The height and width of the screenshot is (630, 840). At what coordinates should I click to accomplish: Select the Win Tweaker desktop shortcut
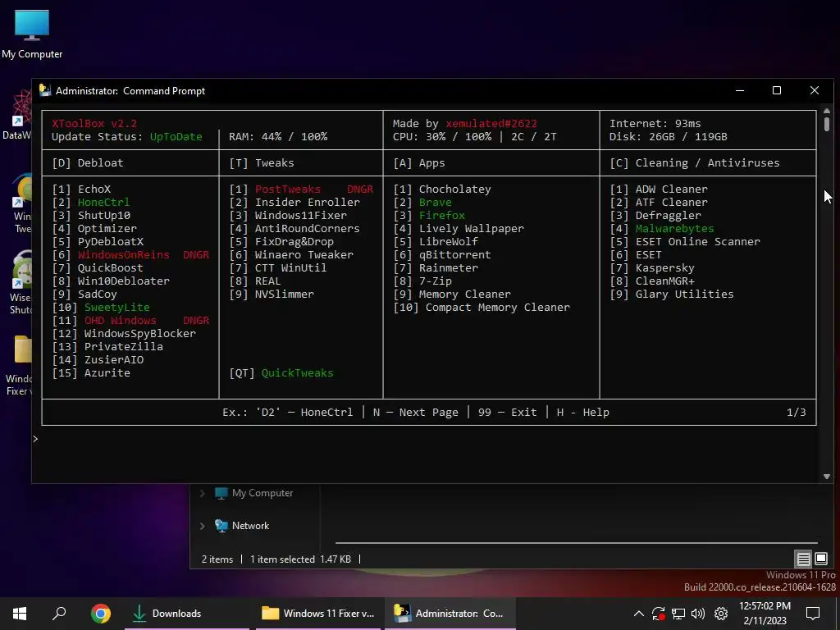pos(21,203)
